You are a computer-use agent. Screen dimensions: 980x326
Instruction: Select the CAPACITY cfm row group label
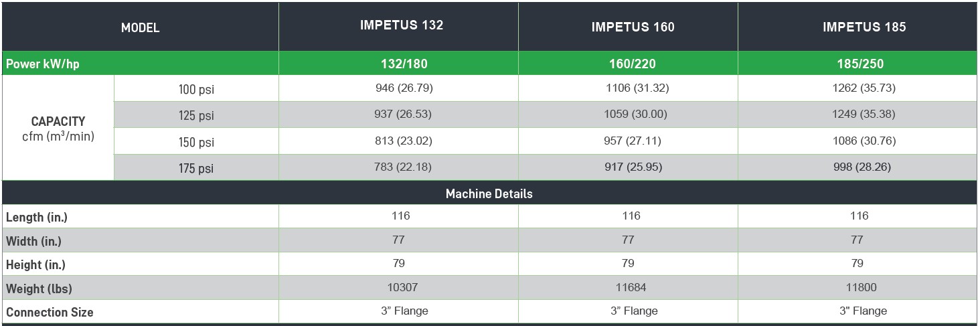pos(58,129)
